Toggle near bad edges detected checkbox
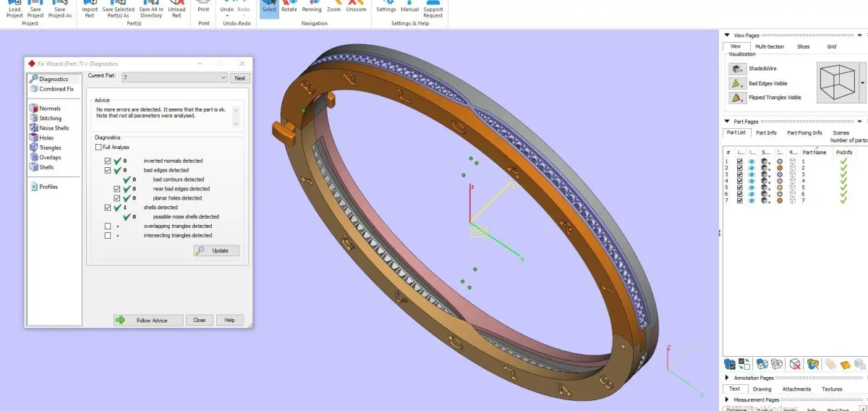 coord(117,189)
